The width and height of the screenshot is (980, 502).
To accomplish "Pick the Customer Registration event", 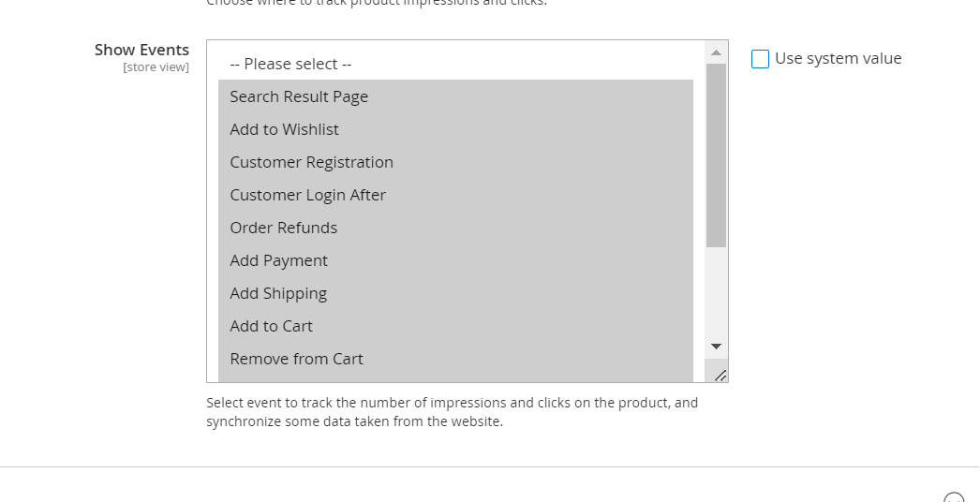I will pos(312,162).
